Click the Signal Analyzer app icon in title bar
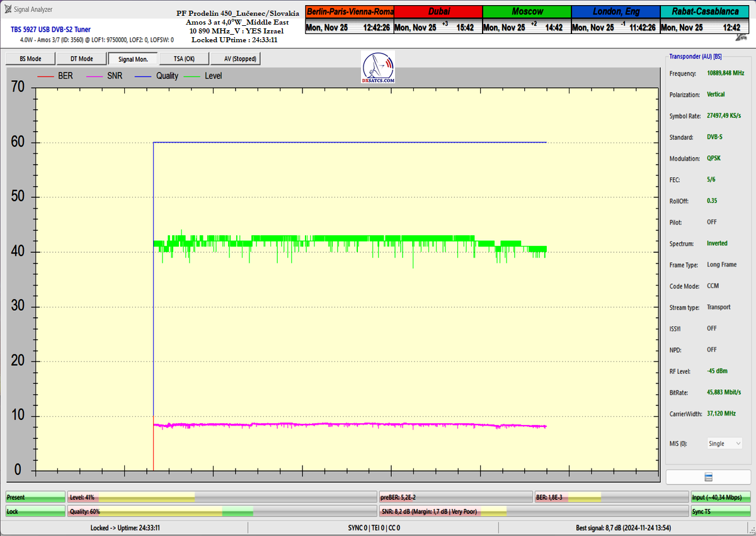This screenshot has height=536, width=756. [x=8, y=9]
